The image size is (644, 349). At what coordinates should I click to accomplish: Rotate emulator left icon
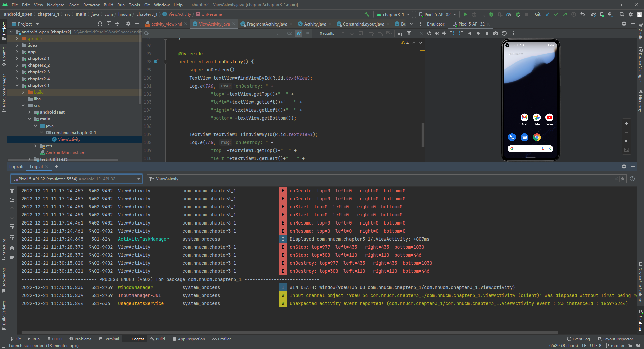(x=452, y=33)
